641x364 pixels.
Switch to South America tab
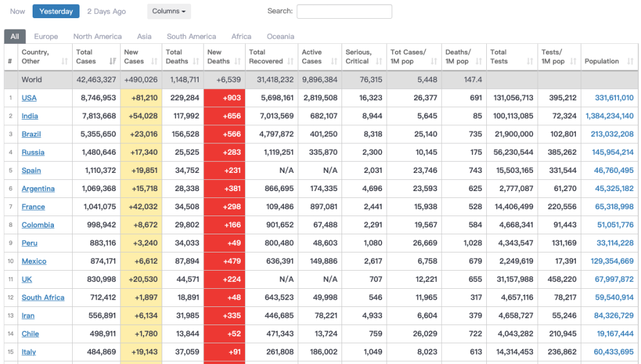pos(191,36)
